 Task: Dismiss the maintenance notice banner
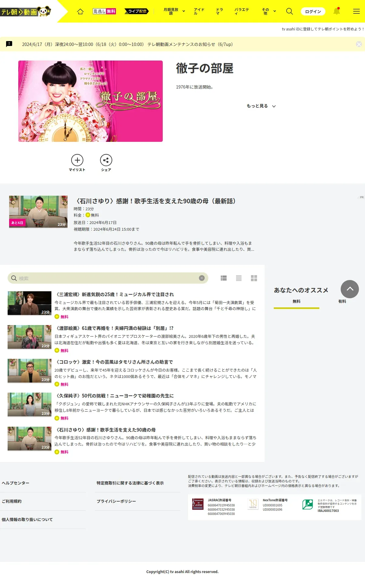[359, 44]
